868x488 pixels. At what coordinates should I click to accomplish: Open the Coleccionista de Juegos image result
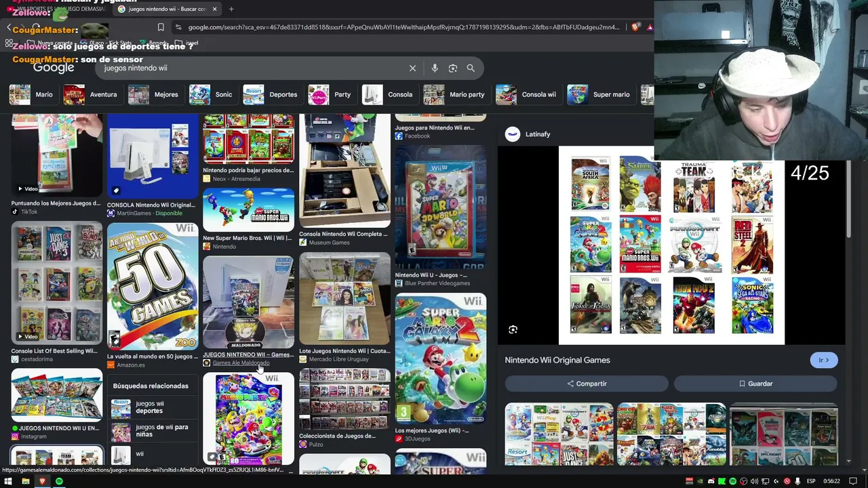pyautogui.click(x=344, y=399)
